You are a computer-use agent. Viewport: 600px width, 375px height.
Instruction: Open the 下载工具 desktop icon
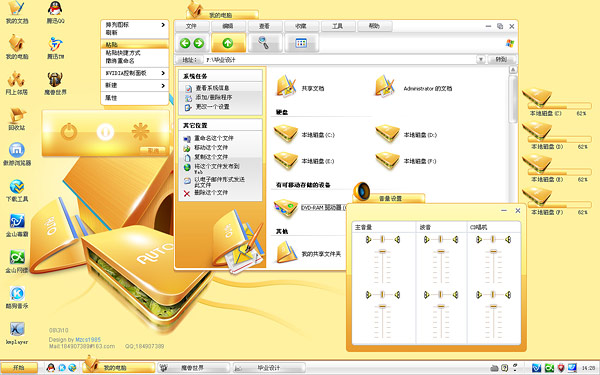(16, 190)
